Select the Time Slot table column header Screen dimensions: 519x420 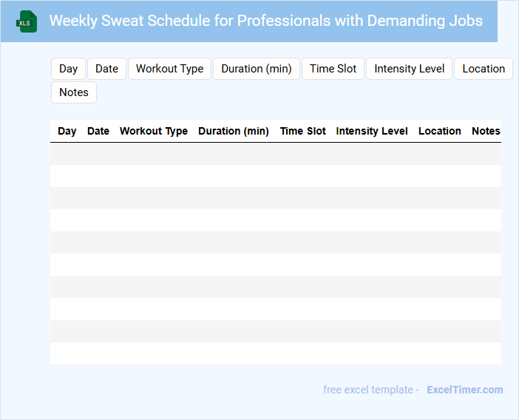click(x=303, y=131)
